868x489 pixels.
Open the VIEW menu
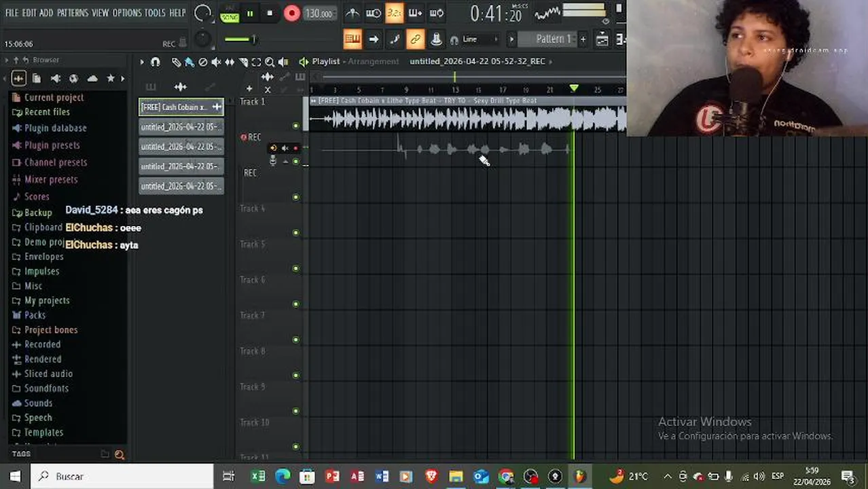tap(101, 13)
